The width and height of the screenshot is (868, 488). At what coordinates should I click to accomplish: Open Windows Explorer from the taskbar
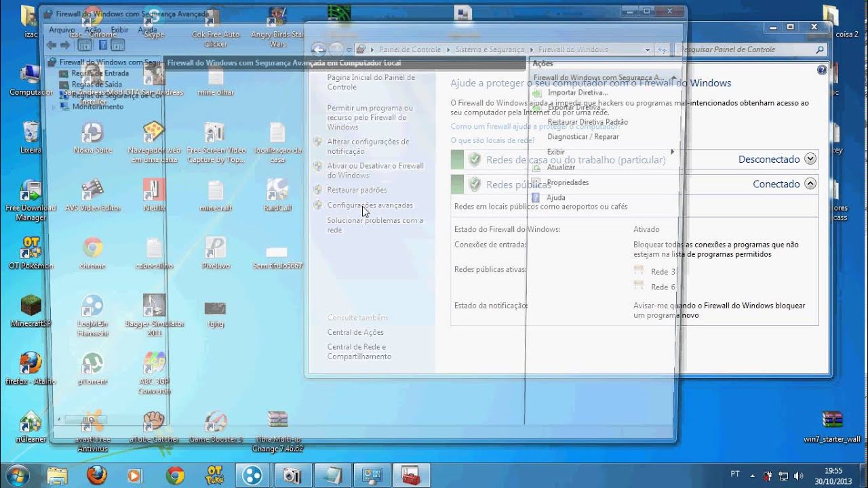tap(58, 475)
